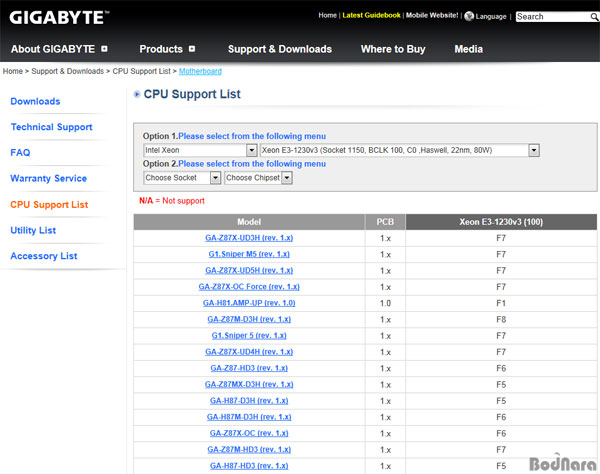Select CPU Support List in sidebar
This screenshot has height=474, width=600.
coord(49,205)
